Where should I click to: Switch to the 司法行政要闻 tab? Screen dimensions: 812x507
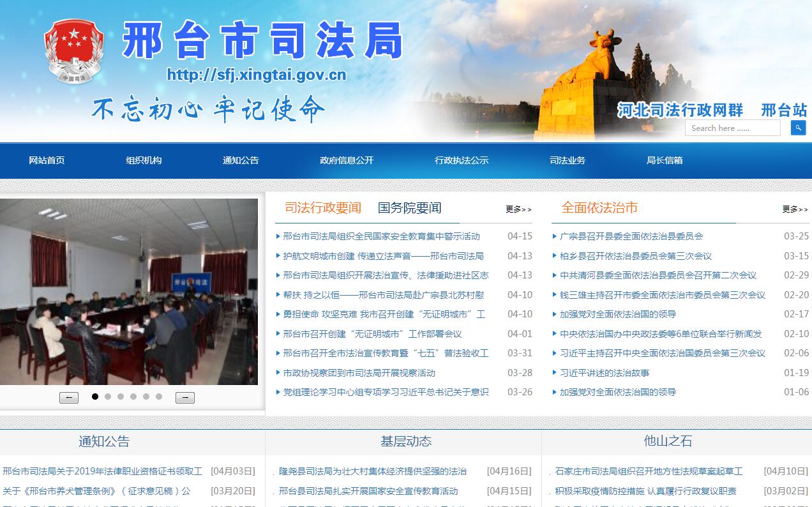tap(323, 208)
